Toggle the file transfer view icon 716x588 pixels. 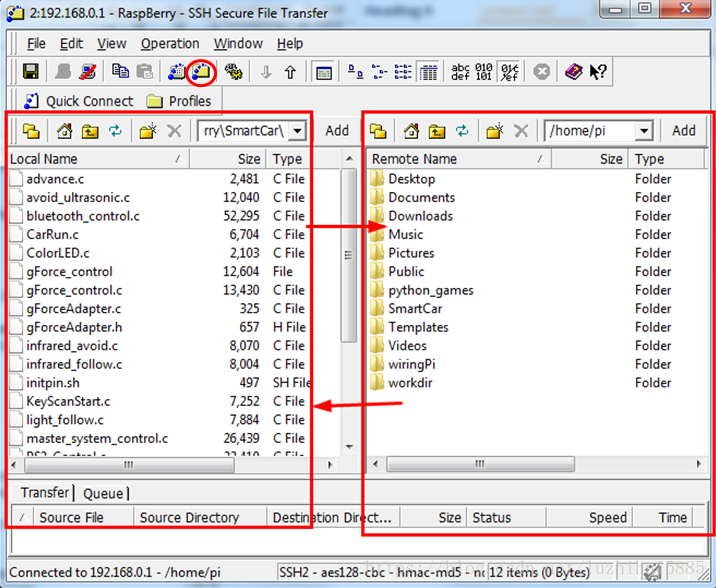coord(324,72)
